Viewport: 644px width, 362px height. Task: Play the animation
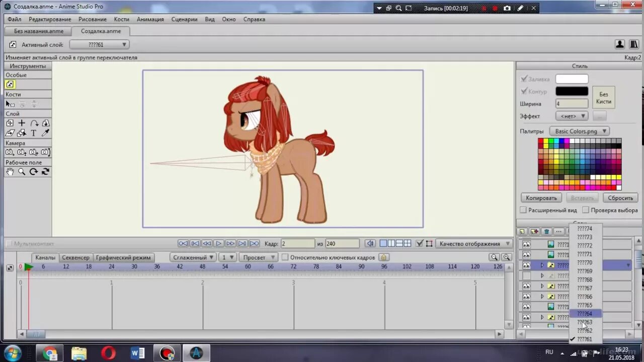point(219,243)
